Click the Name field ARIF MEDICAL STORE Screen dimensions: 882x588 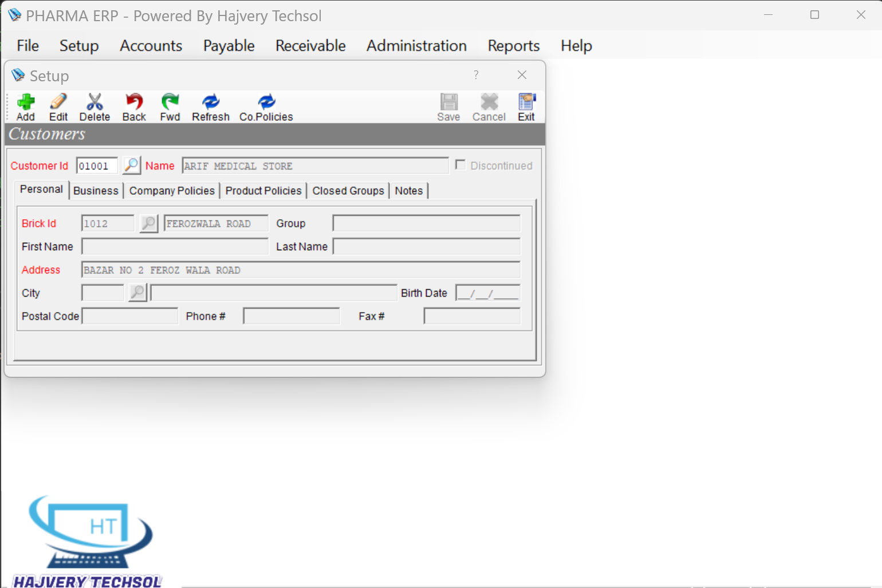point(315,166)
